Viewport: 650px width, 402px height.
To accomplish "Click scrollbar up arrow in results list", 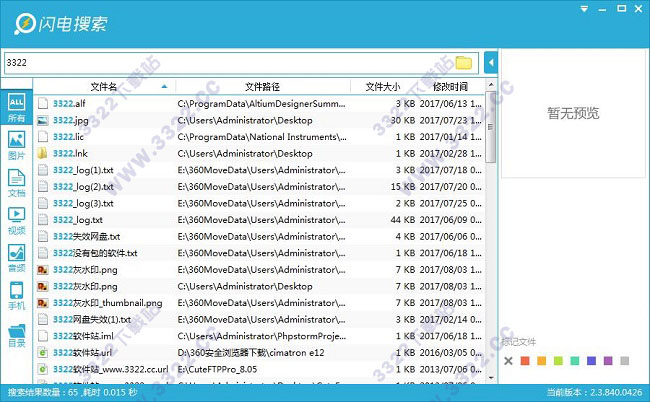I will [491, 85].
